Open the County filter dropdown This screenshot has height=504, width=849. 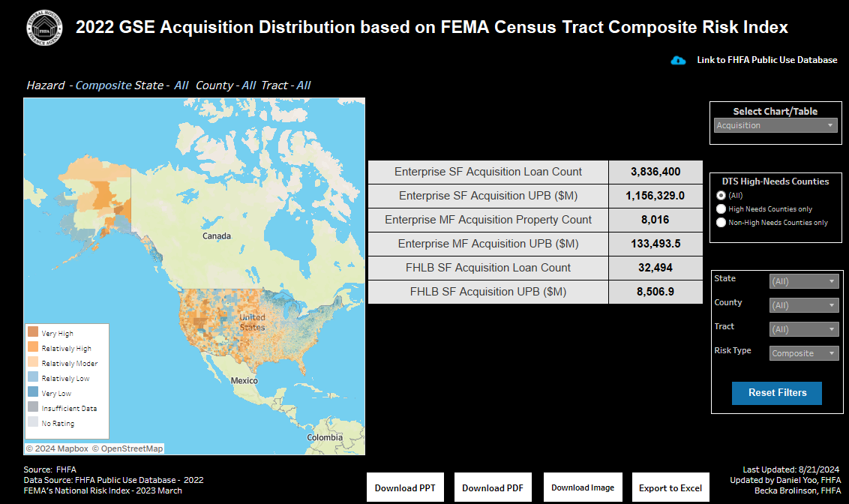[804, 305]
